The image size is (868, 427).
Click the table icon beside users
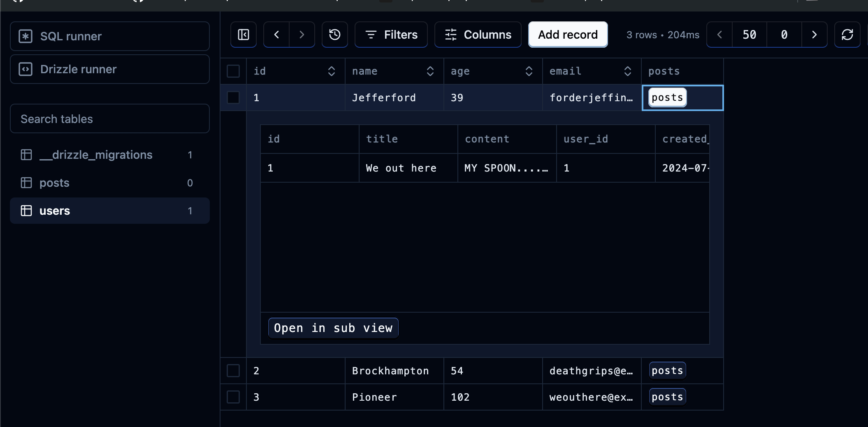26,211
